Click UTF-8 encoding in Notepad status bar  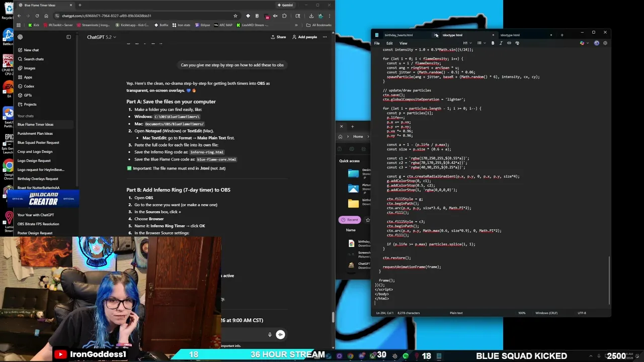[582, 313]
